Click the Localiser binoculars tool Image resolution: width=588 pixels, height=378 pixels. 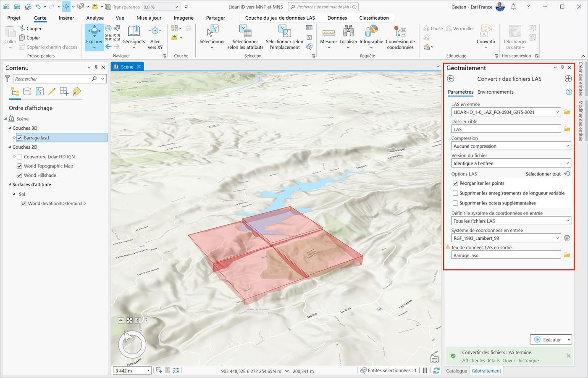[x=348, y=37]
